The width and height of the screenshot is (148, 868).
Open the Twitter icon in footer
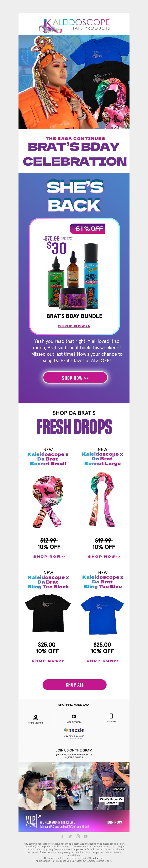click(70, 836)
